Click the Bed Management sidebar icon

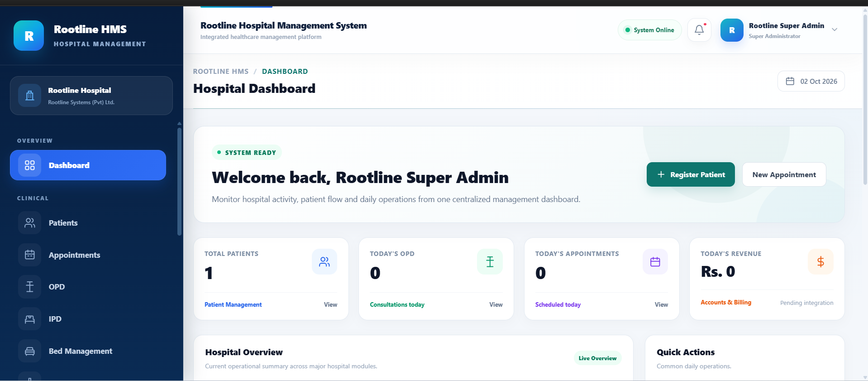coord(30,351)
